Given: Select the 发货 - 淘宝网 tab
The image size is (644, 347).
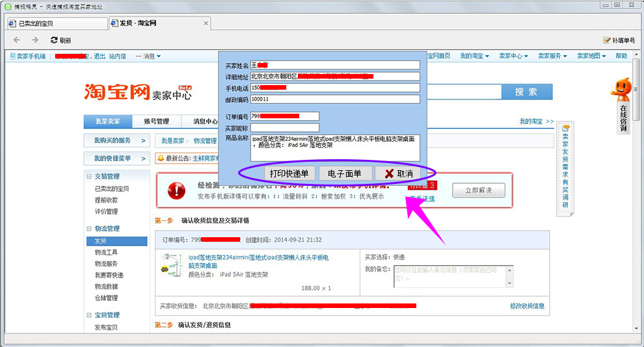Looking at the screenshot, I should [159, 23].
